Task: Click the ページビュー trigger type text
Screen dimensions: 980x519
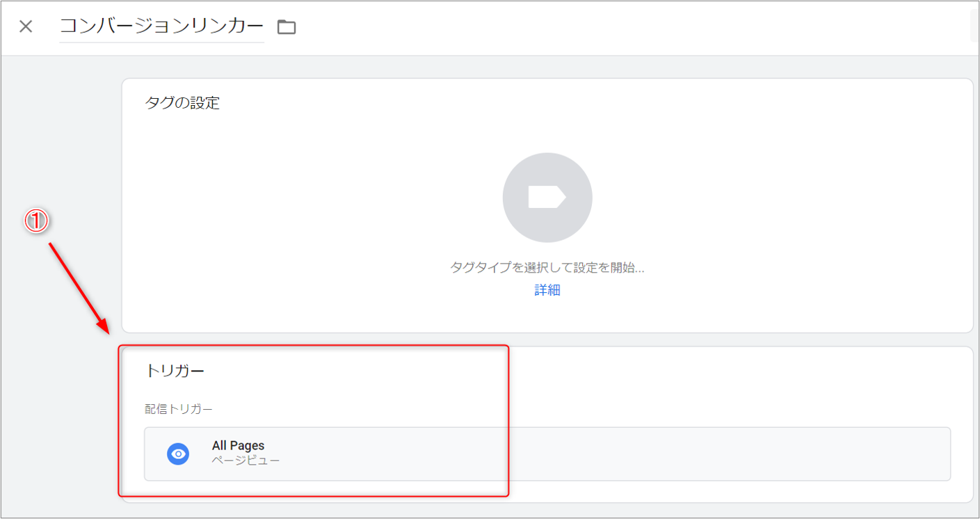Action: click(x=246, y=461)
